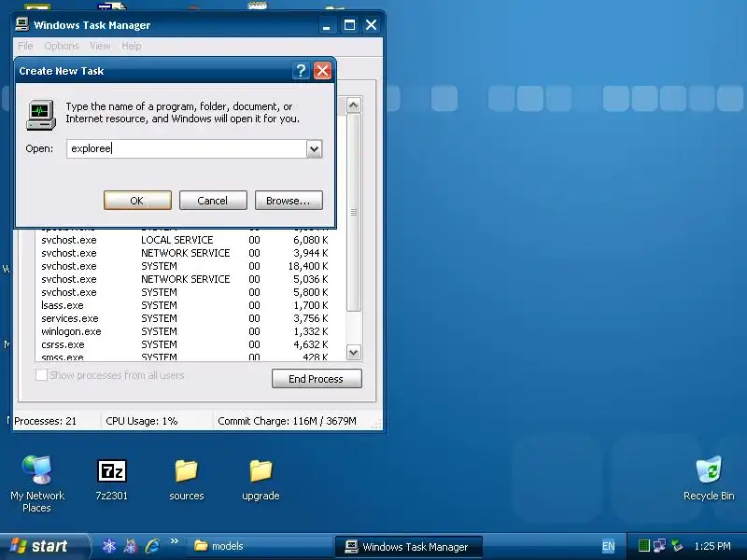Viewport: 747px width, 560px height.
Task: Click the help question mark in Create New Task
Action: pos(301,71)
